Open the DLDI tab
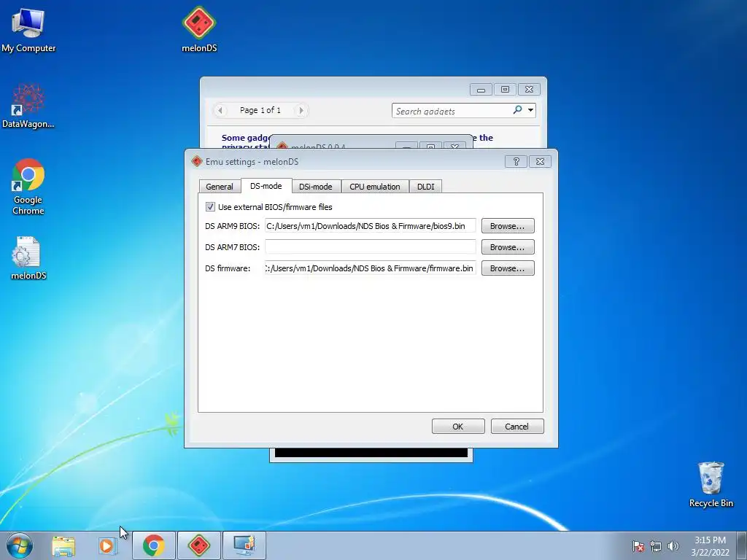The height and width of the screenshot is (560, 747). click(x=426, y=186)
